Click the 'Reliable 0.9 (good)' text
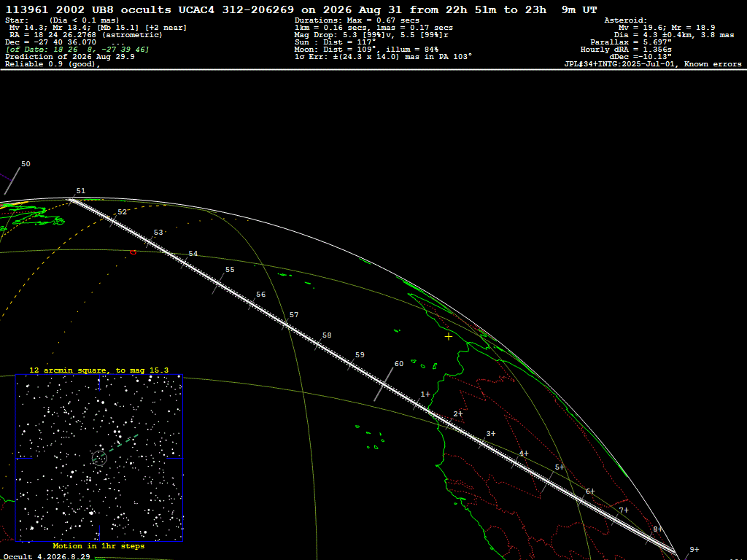Viewport: 747px width, 560px height. (x=53, y=64)
